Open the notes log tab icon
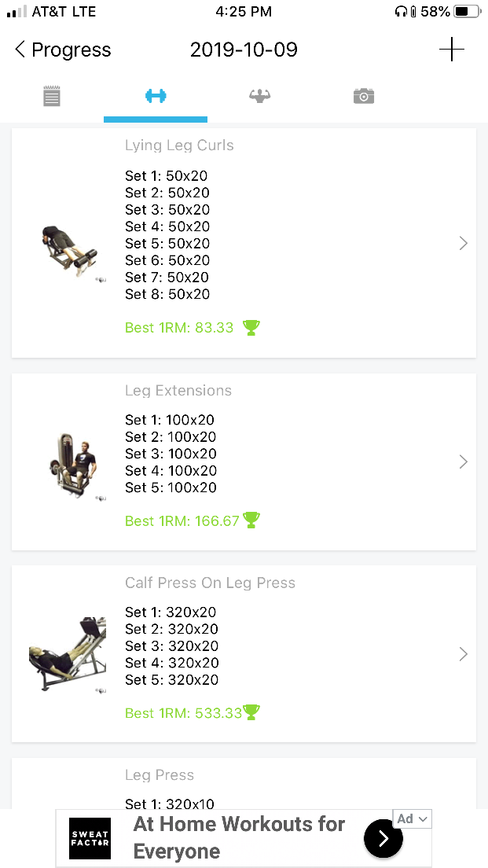Viewport: 488px width, 868px height. [x=52, y=97]
